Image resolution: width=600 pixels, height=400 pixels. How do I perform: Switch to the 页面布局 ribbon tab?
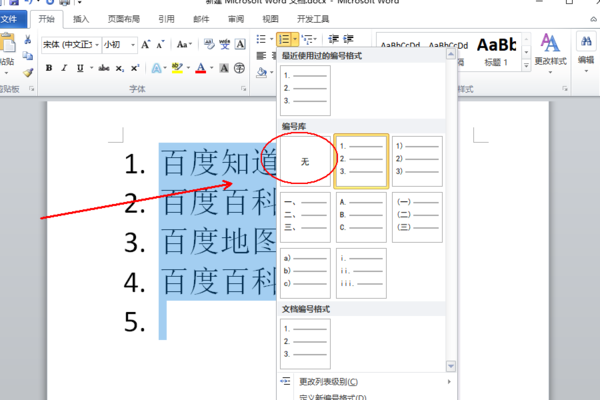(x=124, y=19)
